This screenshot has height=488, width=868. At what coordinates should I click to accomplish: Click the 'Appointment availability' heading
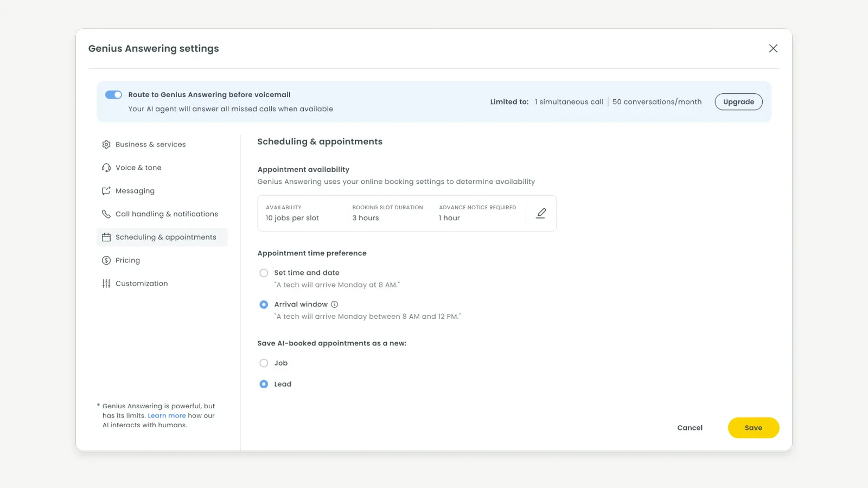(x=303, y=169)
